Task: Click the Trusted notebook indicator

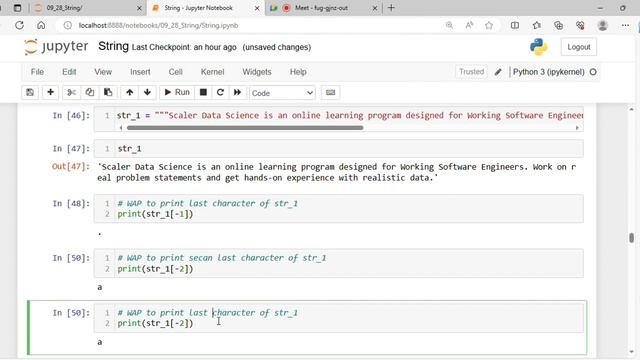Action: (471, 72)
